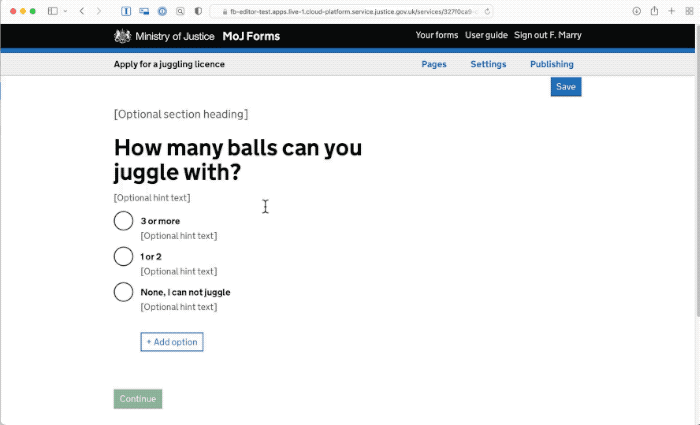Viewport: 700px width, 425px height.
Task: Click the '+ Add option' button
Action: (172, 342)
